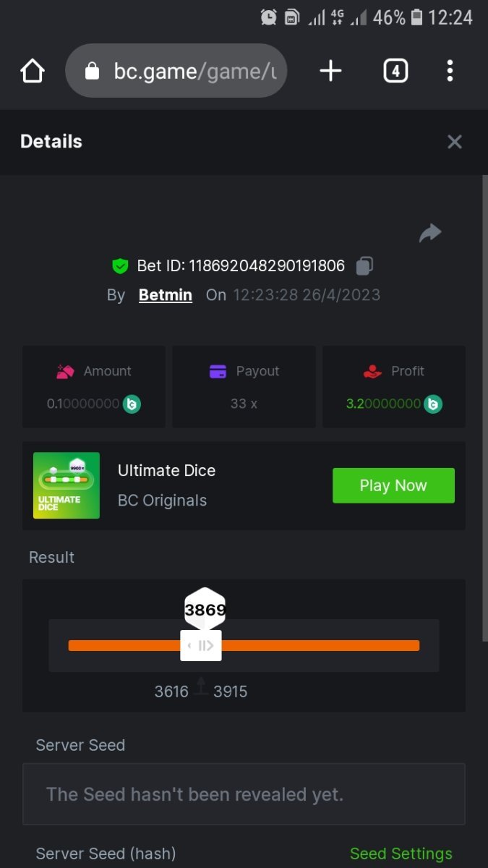Copy the Bet ID to clipboard
The width and height of the screenshot is (488, 868).
pos(364,266)
